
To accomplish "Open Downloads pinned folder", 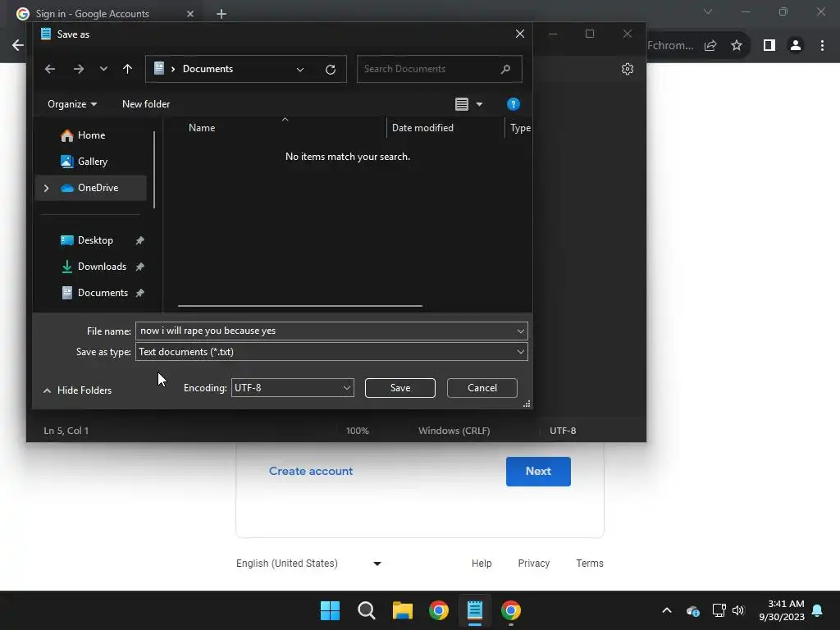I will (x=102, y=267).
